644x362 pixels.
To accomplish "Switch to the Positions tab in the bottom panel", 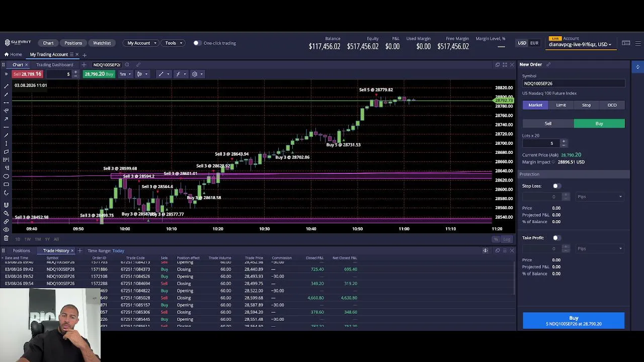I will pyautogui.click(x=21, y=250).
